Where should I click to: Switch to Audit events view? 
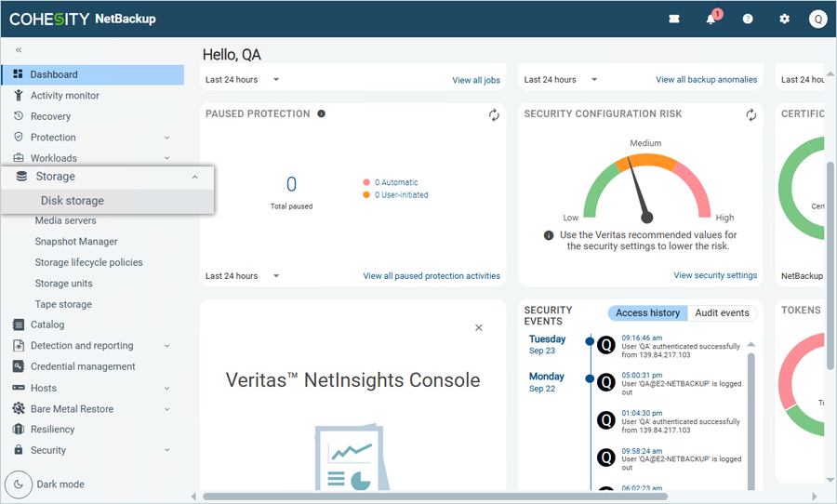(x=722, y=313)
